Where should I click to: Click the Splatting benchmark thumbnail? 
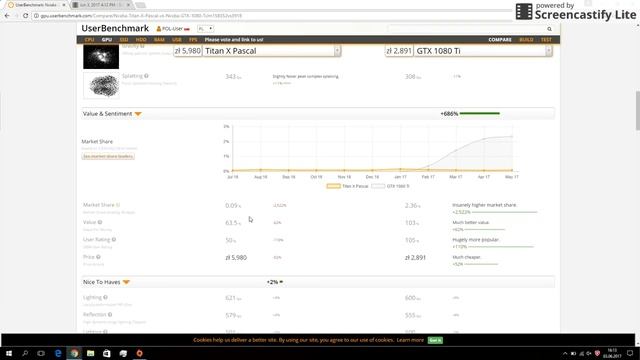point(101,85)
